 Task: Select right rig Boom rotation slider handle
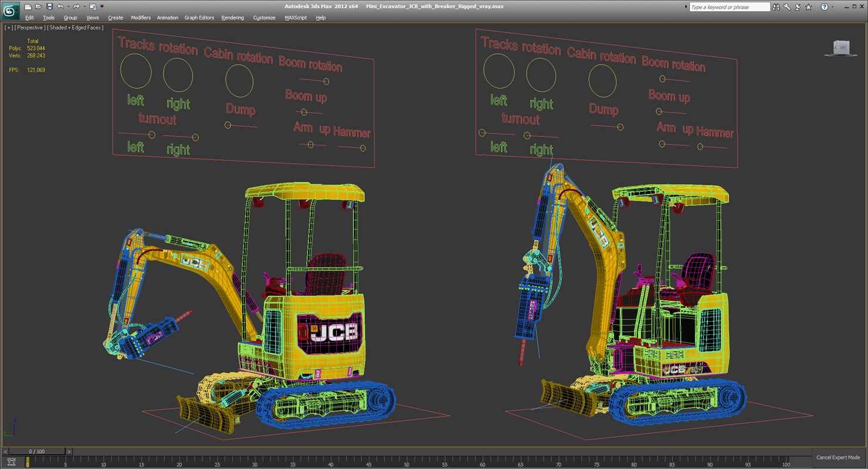[x=662, y=79]
